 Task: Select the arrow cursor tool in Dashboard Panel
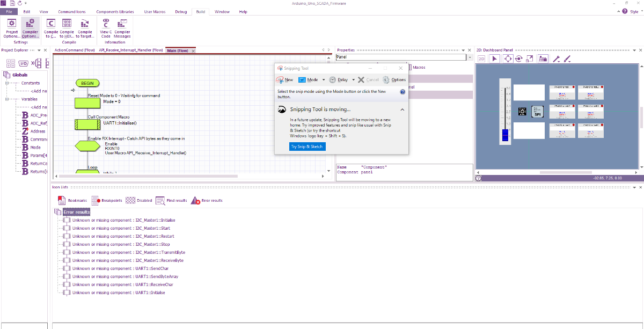pos(495,59)
